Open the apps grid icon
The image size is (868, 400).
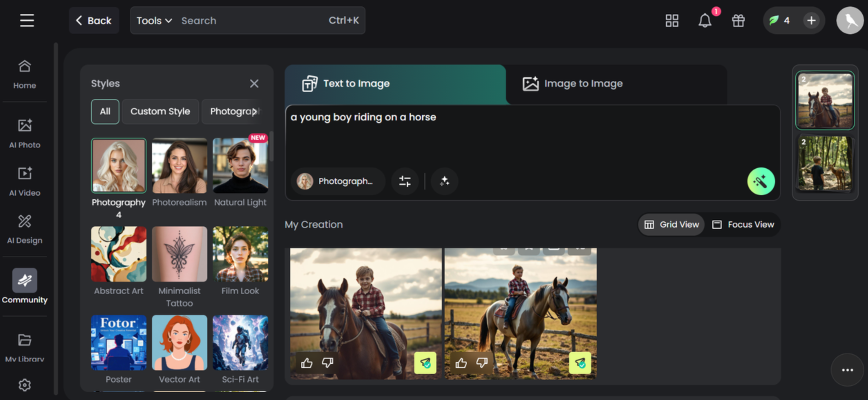pyautogui.click(x=672, y=21)
